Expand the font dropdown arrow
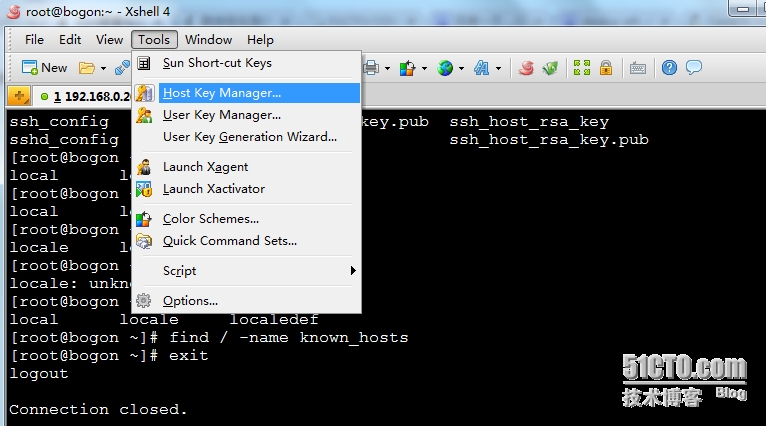Screen dimensions: 766x426 pos(498,68)
